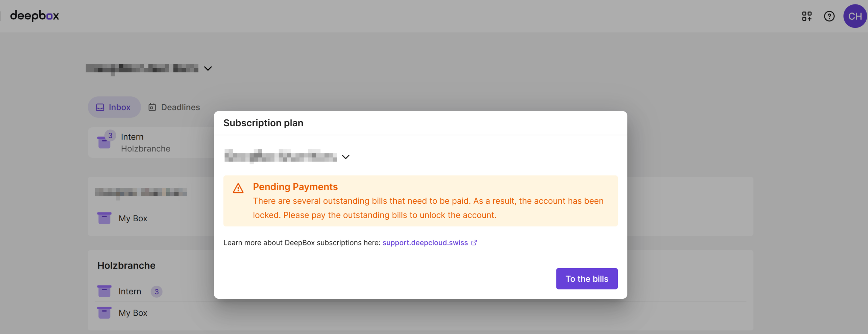Click the Intern Holzbranche box icon with badge
Image resolution: width=868 pixels, height=334 pixels.
tap(104, 142)
